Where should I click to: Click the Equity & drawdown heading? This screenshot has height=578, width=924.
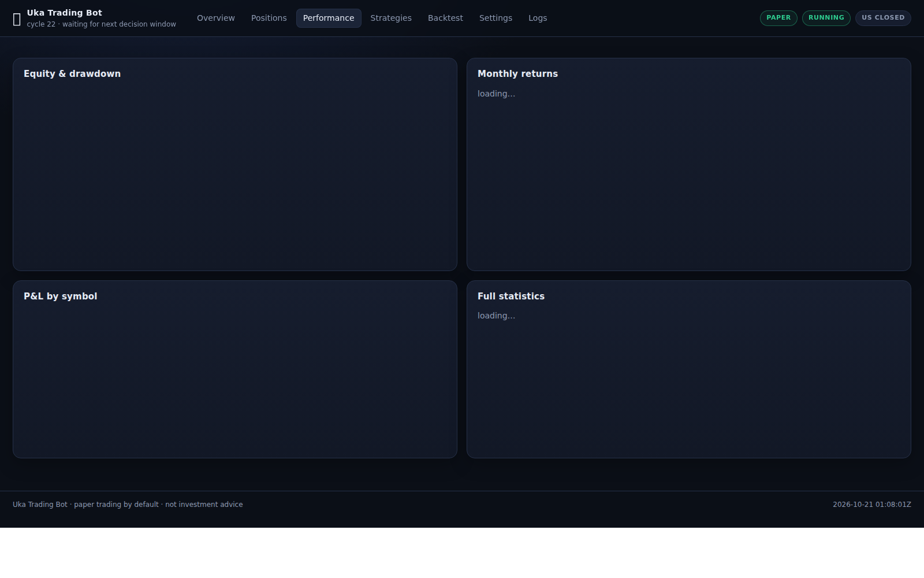tap(72, 74)
